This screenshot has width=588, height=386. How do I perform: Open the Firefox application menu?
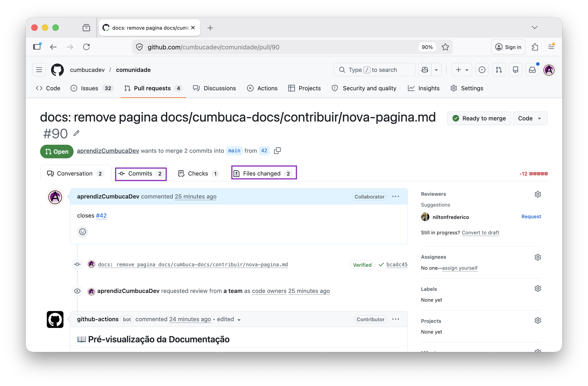coord(551,47)
